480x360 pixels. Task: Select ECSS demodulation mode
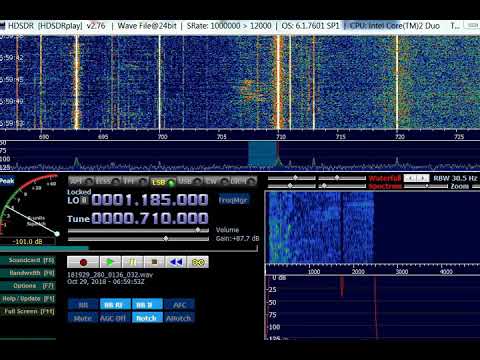108,181
